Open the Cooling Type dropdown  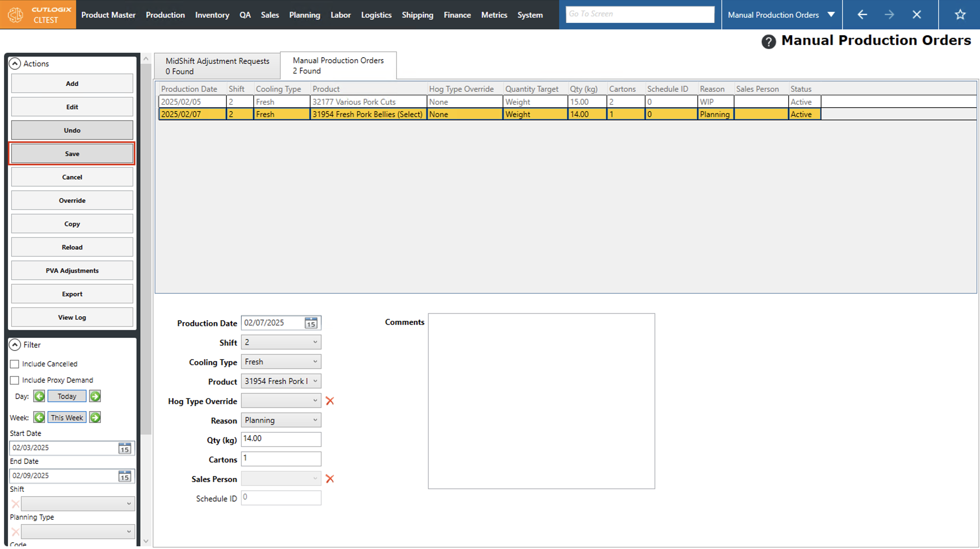[281, 362]
